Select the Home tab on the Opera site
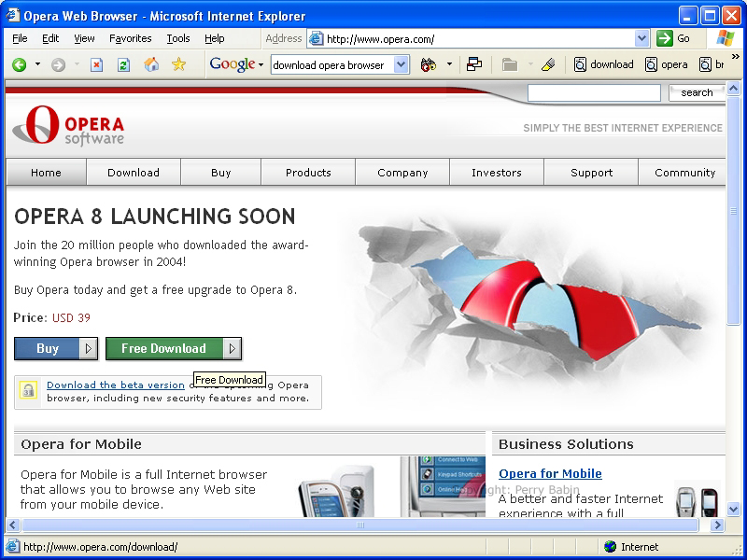Screen dimensions: 747x560 pos(46,173)
